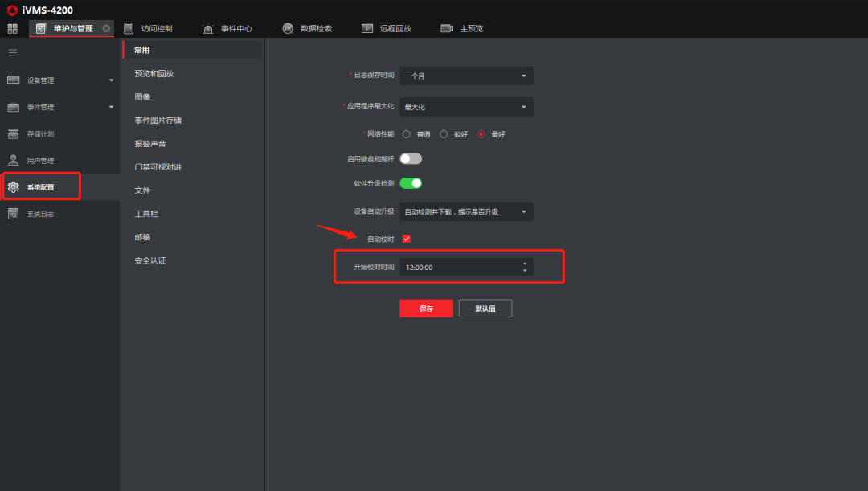
Task: Open 用户管理 user icon in sidebar
Action: (x=13, y=160)
